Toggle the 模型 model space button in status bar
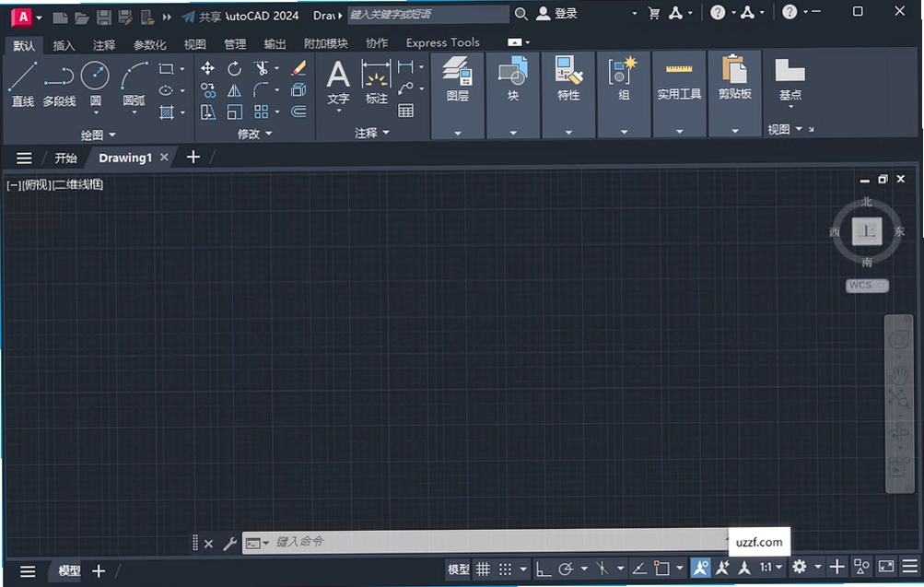924x587 pixels. [x=459, y=569]
